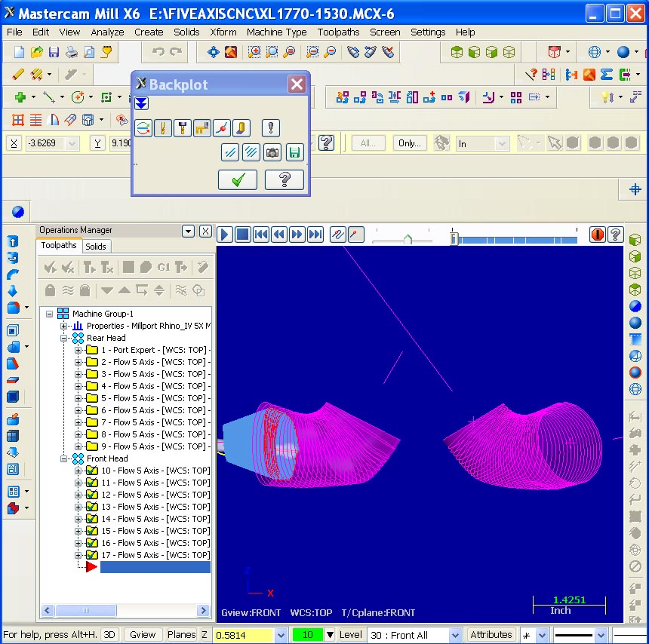
Task: Step forward one move in backplot
Action: (x=297, y=235)
